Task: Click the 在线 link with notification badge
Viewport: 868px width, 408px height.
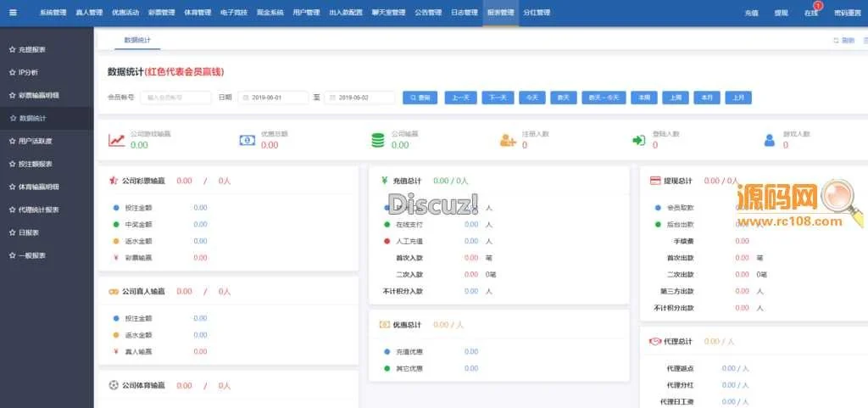Action: click(x=810, y=14)
